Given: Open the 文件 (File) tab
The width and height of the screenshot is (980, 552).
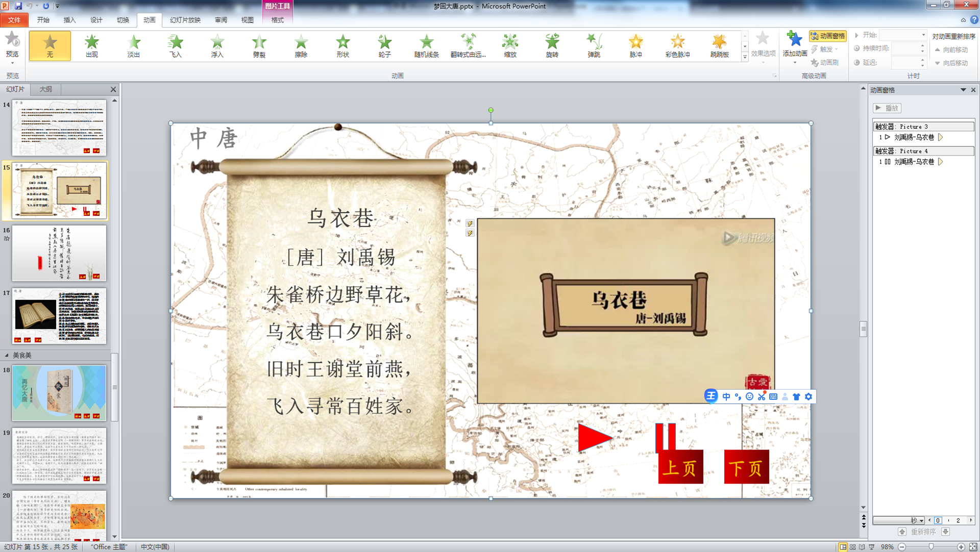Looking at the screenshot, I should pyautogui.click(x=14, y=20).
